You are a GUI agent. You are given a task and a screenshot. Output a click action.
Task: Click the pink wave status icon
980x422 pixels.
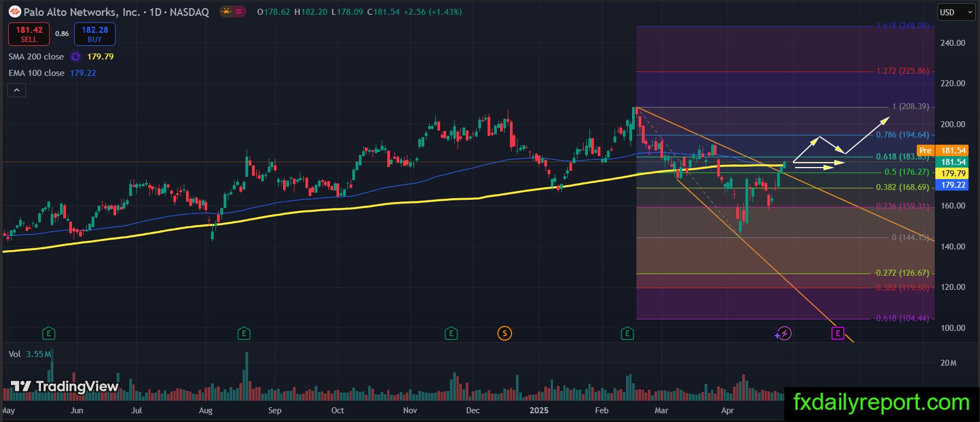point(239,11)
